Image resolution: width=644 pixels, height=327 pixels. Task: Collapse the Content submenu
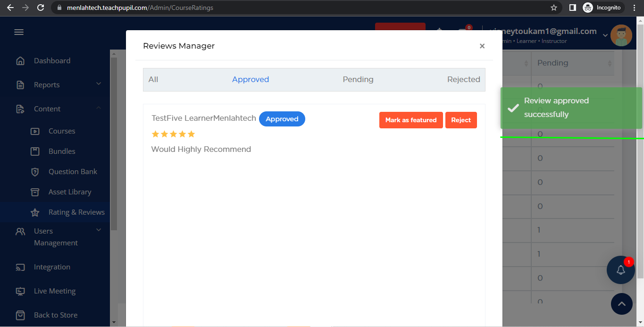(x=99, y=108)
